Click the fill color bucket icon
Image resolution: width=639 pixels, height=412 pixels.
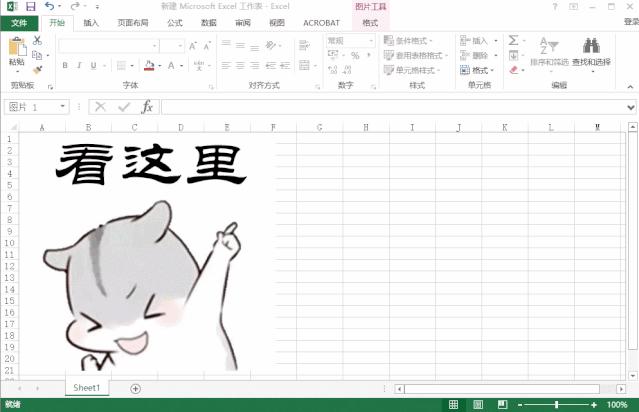coord(149,65)
